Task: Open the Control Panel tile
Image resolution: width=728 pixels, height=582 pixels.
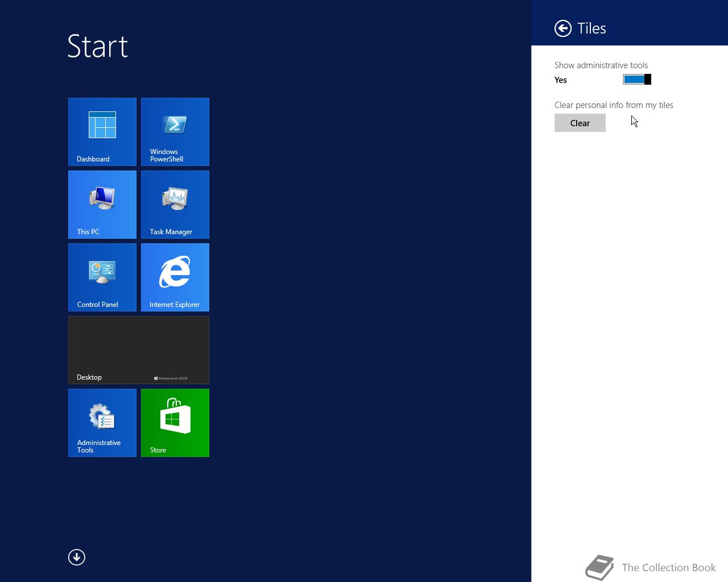Action: point(102,277)
